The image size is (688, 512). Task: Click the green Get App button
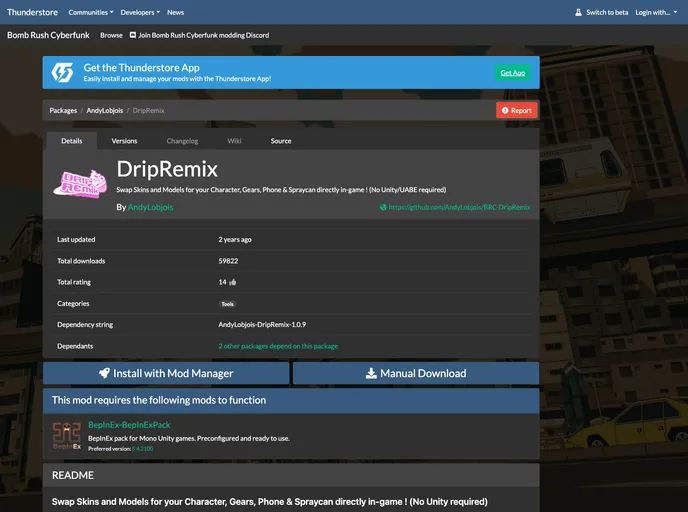[512, 73]
